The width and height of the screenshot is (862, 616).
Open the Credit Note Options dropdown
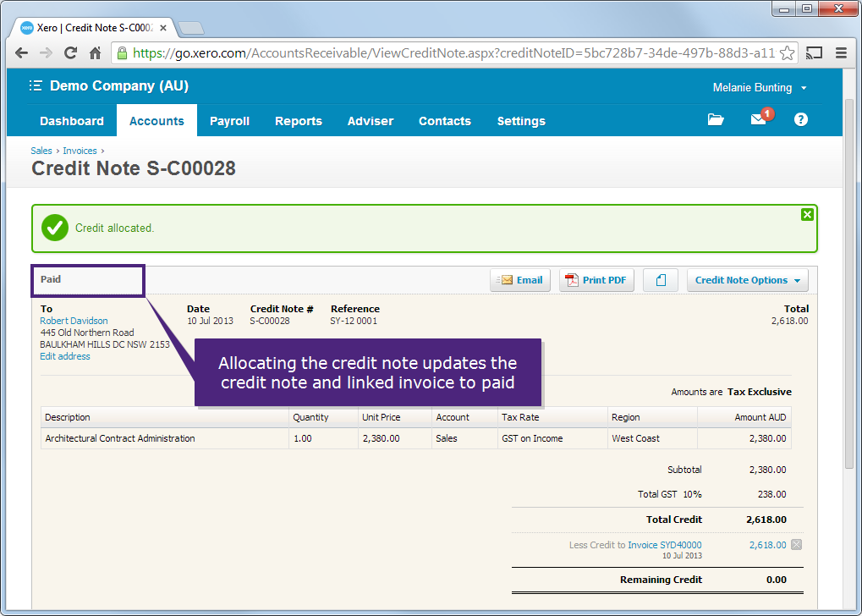tap(747, 280)
